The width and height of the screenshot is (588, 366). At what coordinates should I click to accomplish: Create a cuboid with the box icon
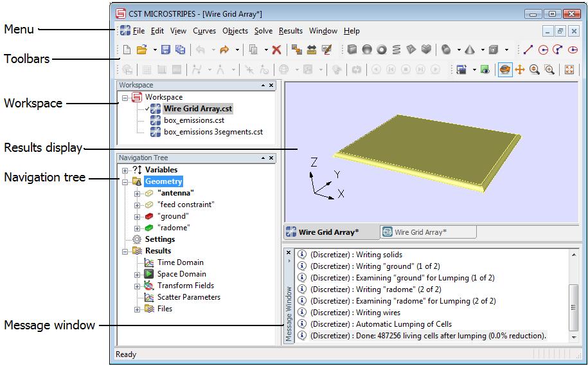pyautogui.click(x=352, y=50)
